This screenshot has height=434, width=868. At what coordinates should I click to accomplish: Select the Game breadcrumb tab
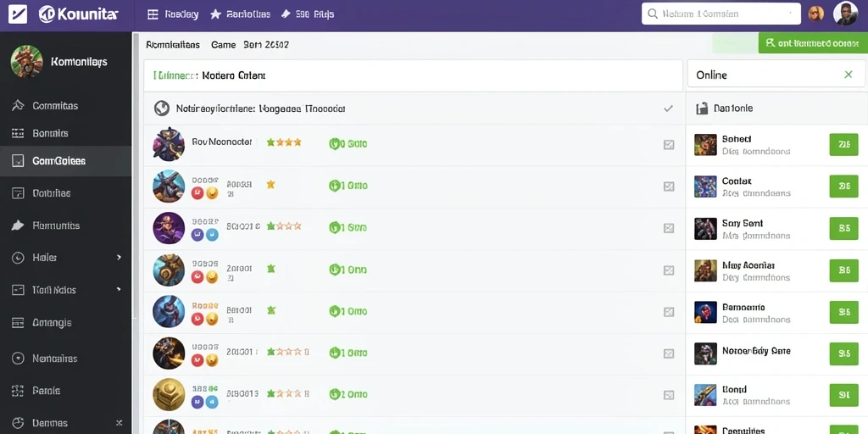coord(224,45)
